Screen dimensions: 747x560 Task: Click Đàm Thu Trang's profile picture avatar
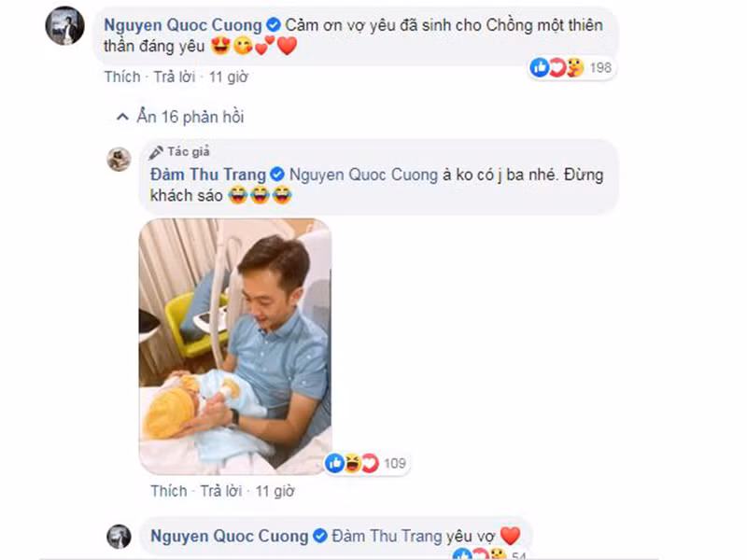click(x=120, y=159)
